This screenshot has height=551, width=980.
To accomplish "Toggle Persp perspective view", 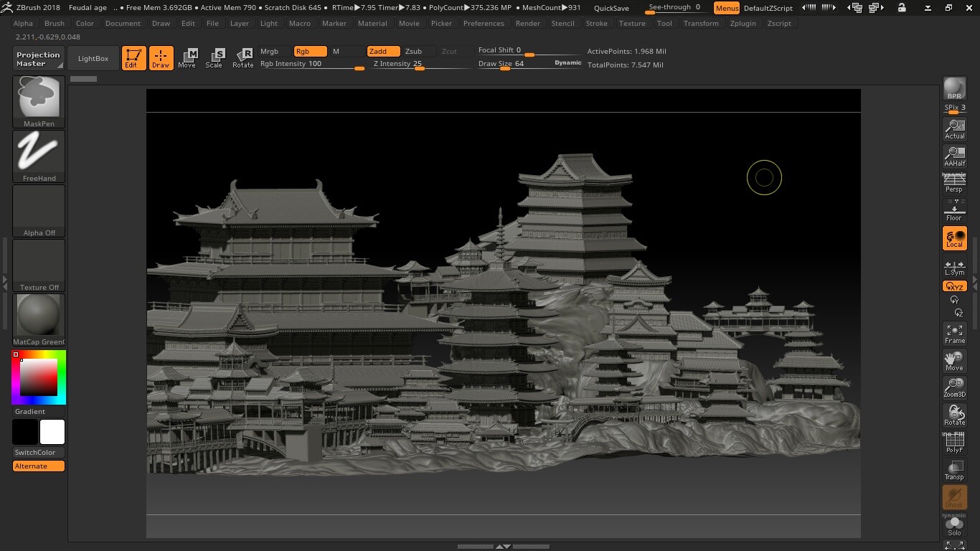I will (954, 184).
